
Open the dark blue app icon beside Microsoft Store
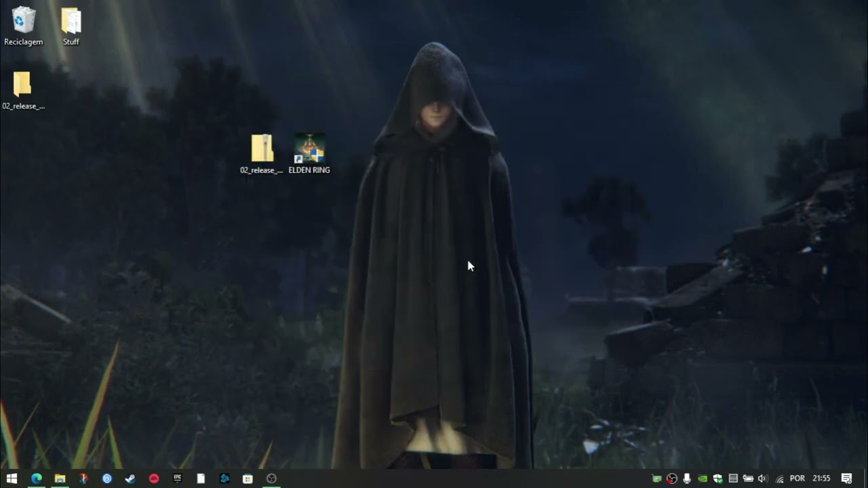[x=224, y=479]
